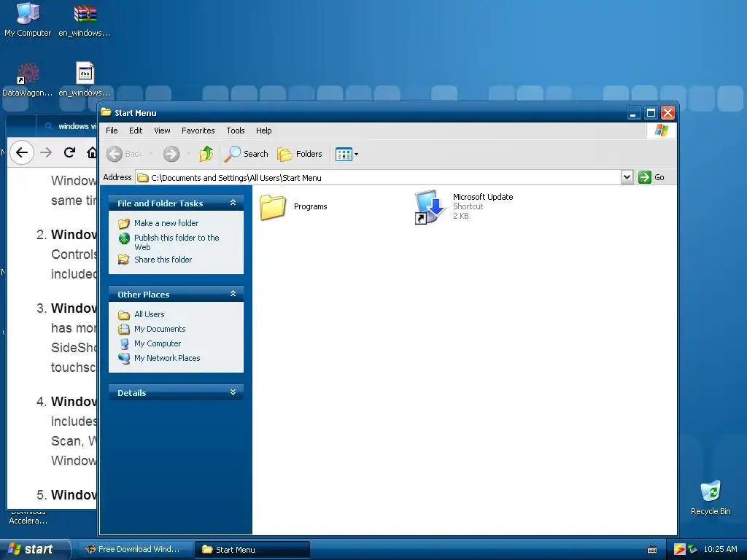Close the Start Menu Explorer window

(667, 113)
